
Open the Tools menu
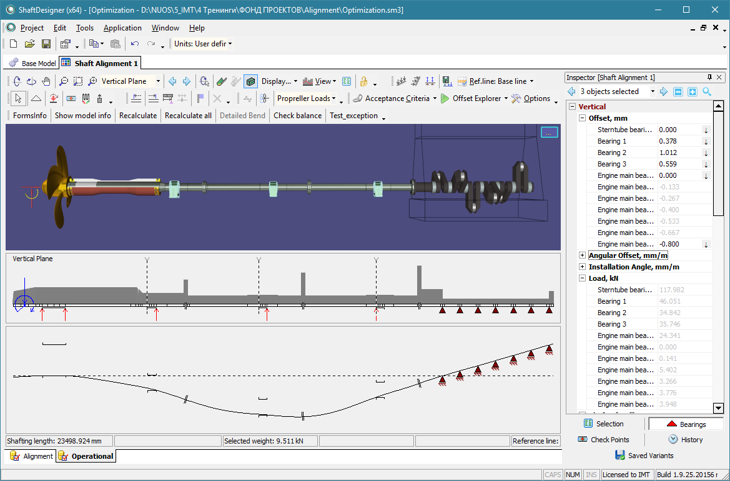[85, 28]
